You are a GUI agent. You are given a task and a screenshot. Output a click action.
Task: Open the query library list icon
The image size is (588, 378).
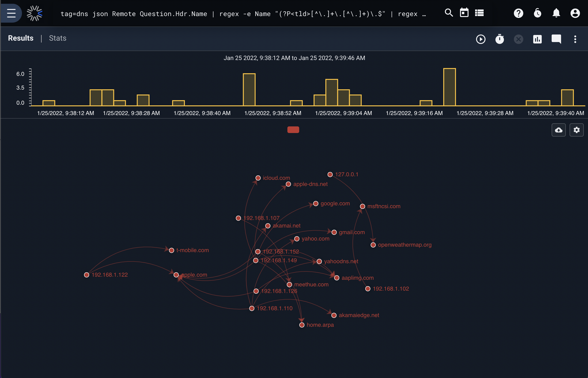[x=479, y=13]
